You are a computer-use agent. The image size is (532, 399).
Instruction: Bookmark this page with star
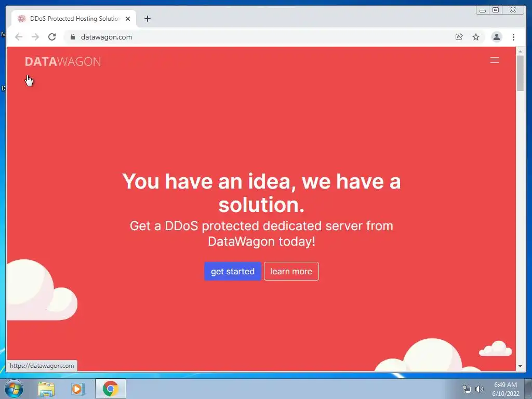pos(476,37)
